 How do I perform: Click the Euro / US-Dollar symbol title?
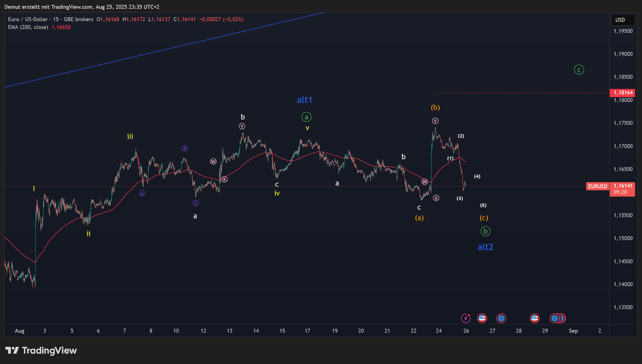(x=28, y=19)
